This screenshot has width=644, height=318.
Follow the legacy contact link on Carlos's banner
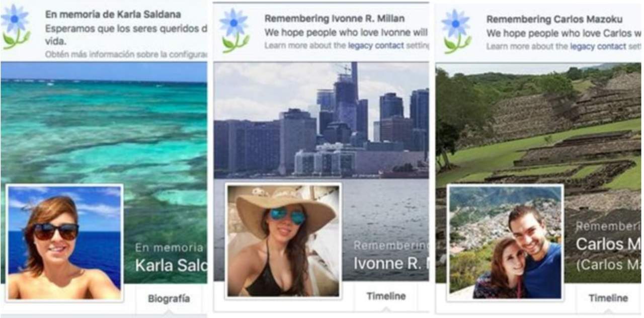click(598, 46)
